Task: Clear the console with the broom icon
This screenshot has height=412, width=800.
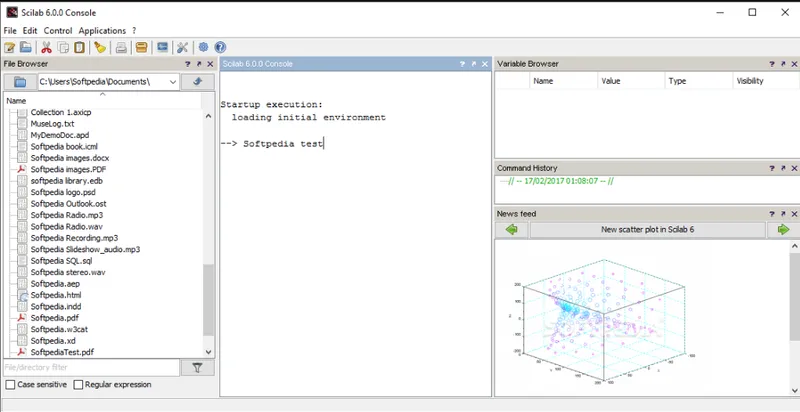Action: [100, 47]
